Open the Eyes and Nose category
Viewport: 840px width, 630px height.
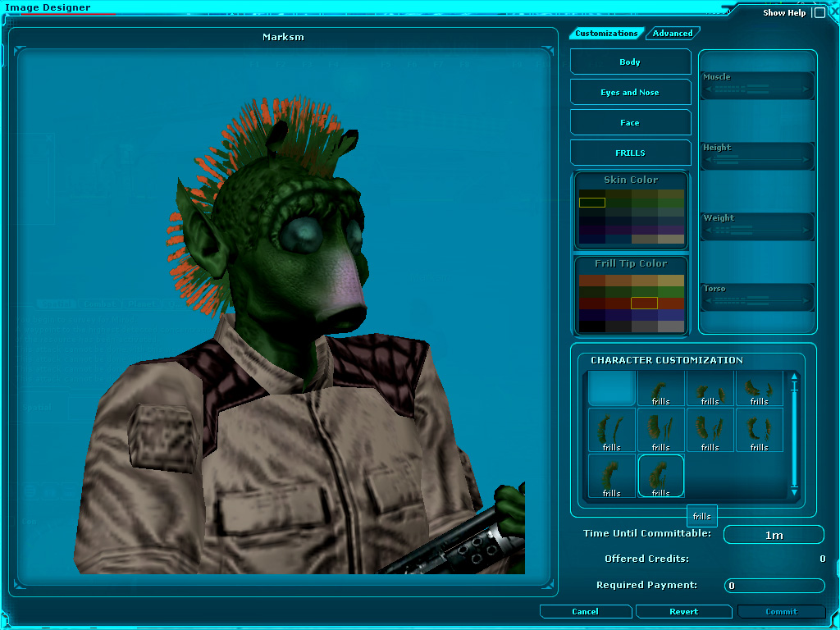(x=630, y=92)
